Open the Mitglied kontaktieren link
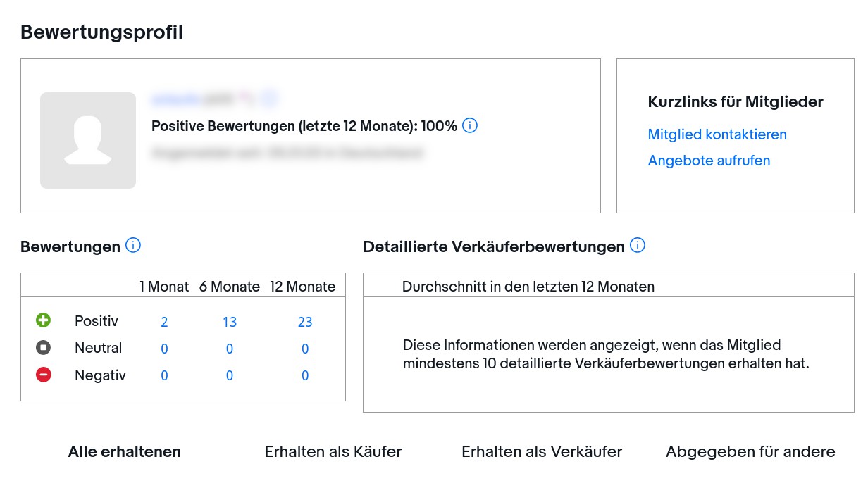Screen dimensions: 868x488 (717, 134)
